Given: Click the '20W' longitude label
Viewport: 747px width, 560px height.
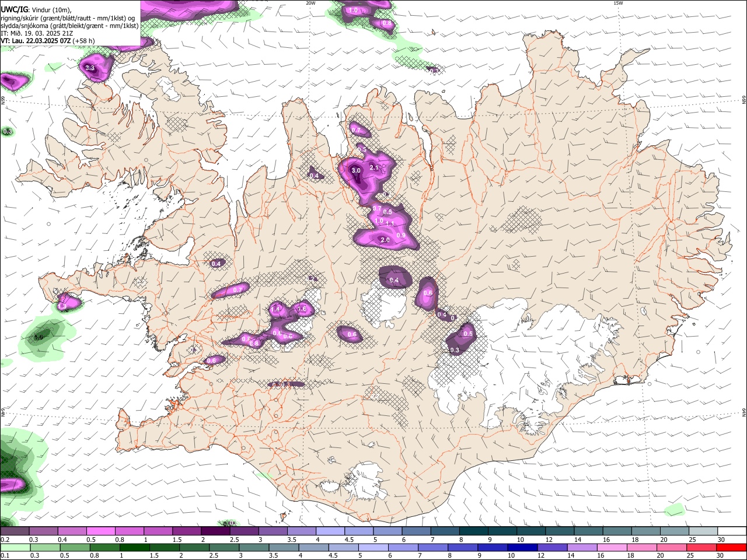Looking at the screenshot, I should pyautogui.click(x=310, y=3).
